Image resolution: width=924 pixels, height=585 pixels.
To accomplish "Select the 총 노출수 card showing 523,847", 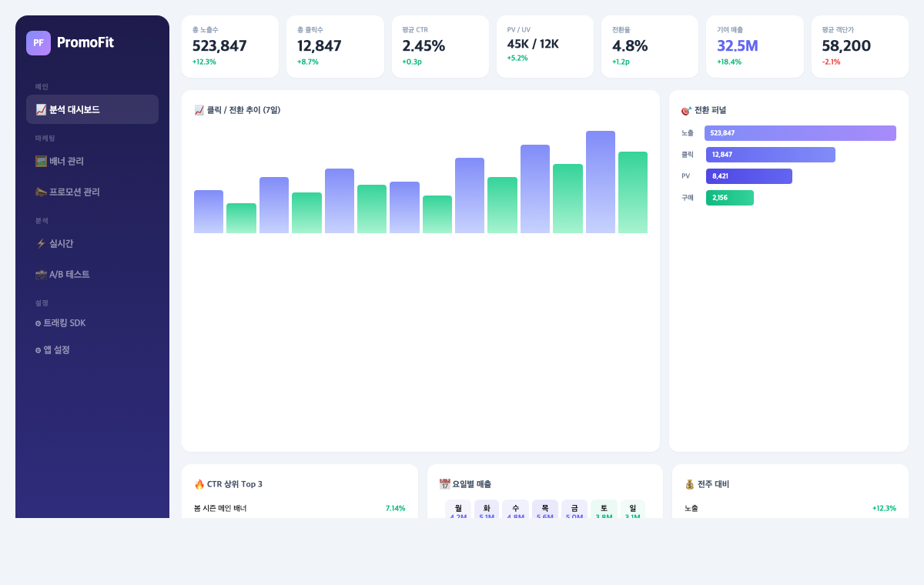I will pyautogui.click(x=230, y=46).
